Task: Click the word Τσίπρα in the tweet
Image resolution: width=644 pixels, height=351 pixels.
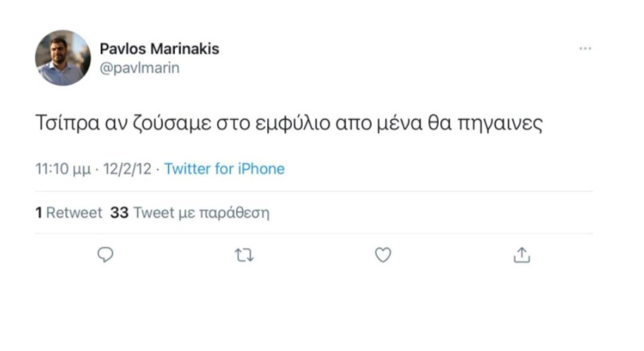Action: [68, 123]
